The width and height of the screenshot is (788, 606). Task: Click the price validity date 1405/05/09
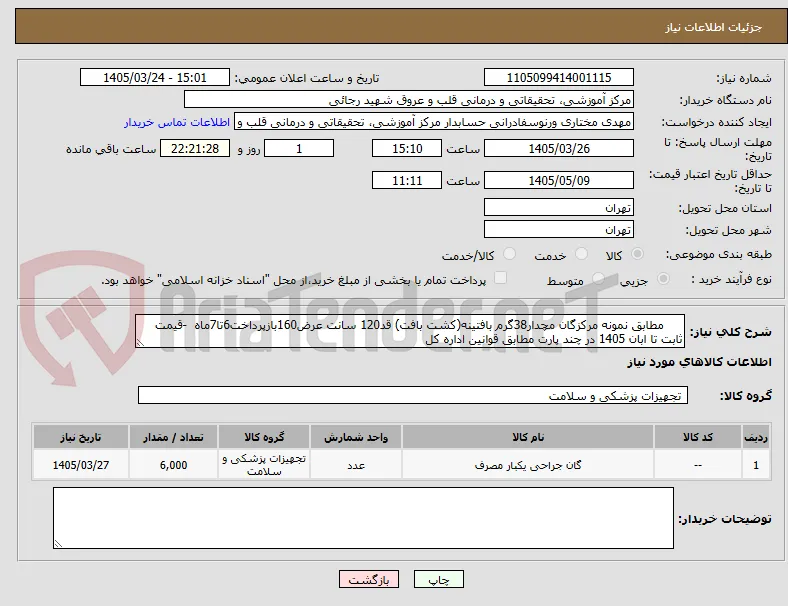point(559,180)
